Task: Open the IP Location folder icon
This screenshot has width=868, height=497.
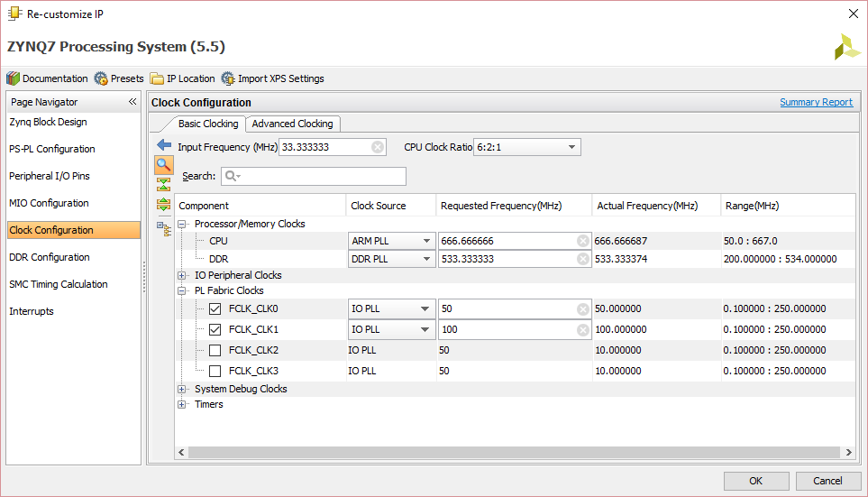Action: pyautogui.click(x=157, y=78)
